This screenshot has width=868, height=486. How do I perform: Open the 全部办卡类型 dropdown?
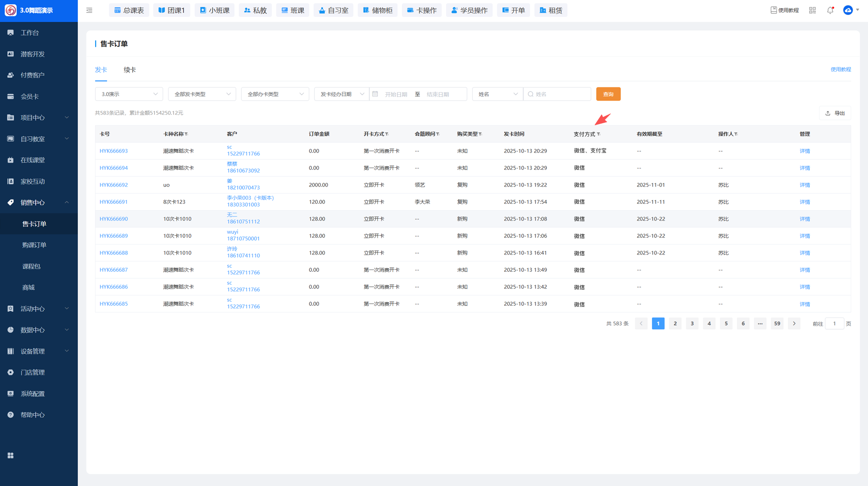[275, 94]
